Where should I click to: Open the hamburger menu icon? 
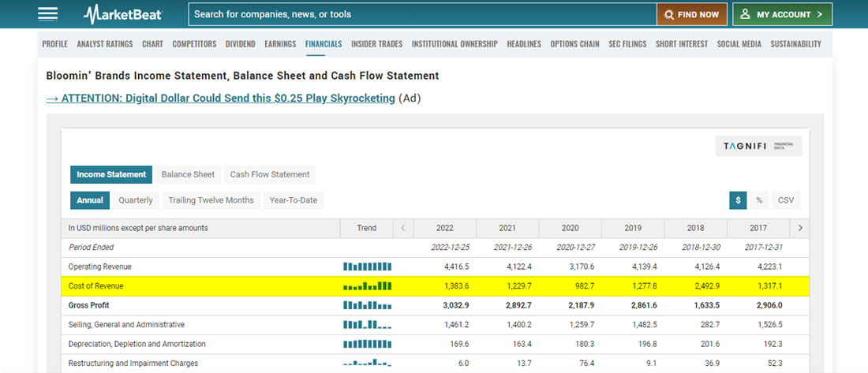[47, 14]
